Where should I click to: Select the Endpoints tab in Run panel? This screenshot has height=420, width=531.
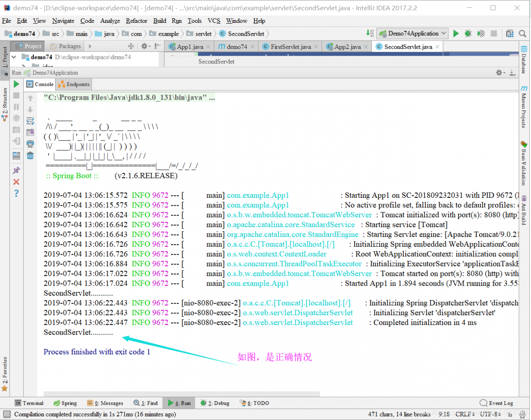pyautogui.click(x=74, y=84)
